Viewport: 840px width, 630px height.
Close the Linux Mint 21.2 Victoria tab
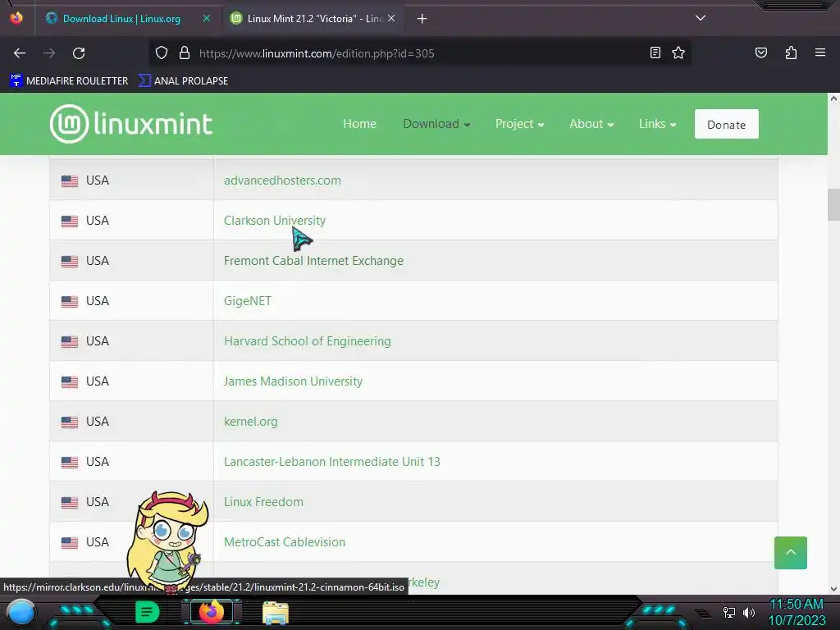[x=391, y=18]
